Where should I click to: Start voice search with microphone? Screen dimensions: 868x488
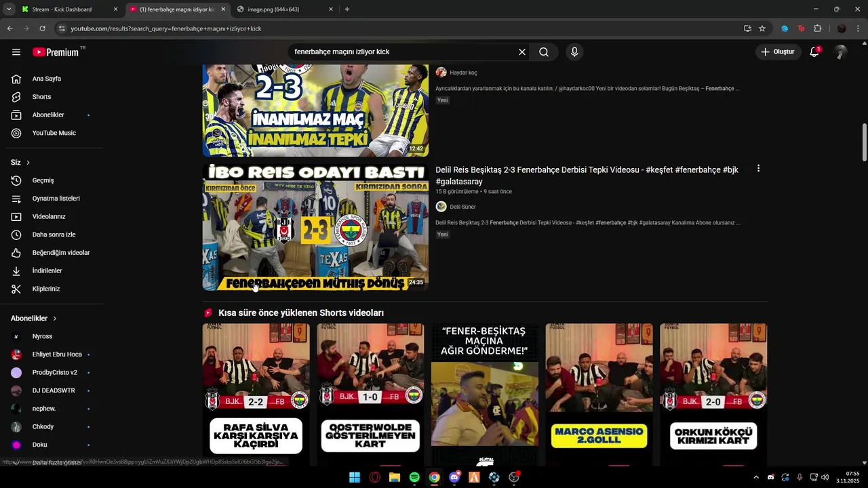coord(574,52)
